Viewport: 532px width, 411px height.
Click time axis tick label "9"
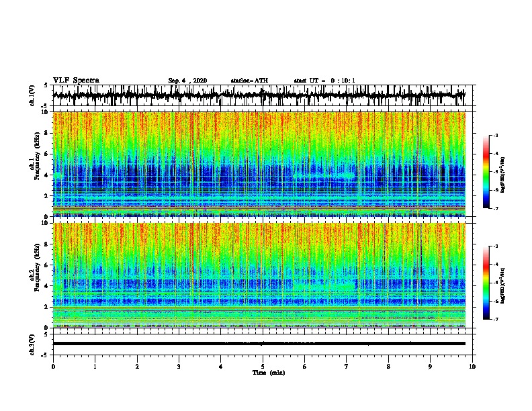click(430, 367)
